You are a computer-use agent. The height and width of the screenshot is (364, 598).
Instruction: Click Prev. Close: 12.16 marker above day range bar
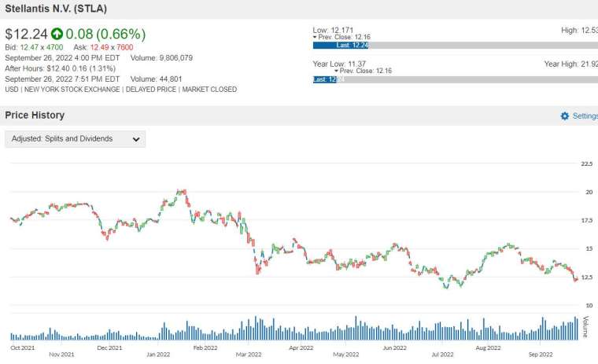tap(341, 37)
